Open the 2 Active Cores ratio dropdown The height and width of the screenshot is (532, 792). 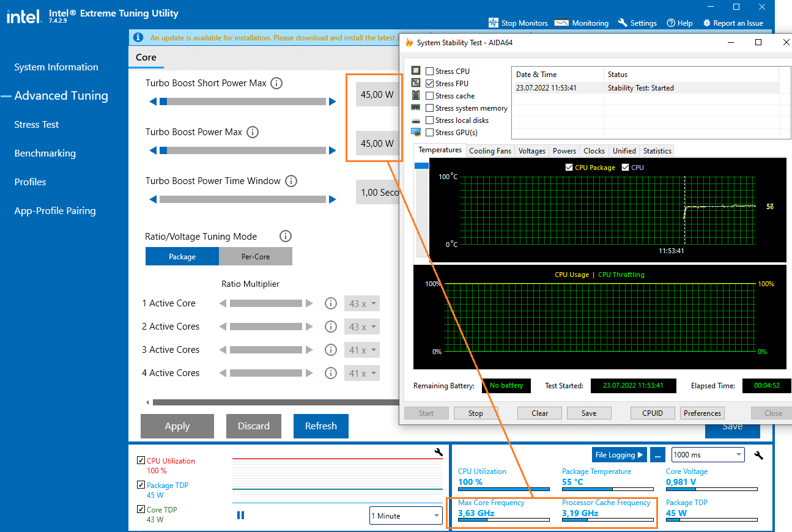pyautogui.click(x=362, y=327)
